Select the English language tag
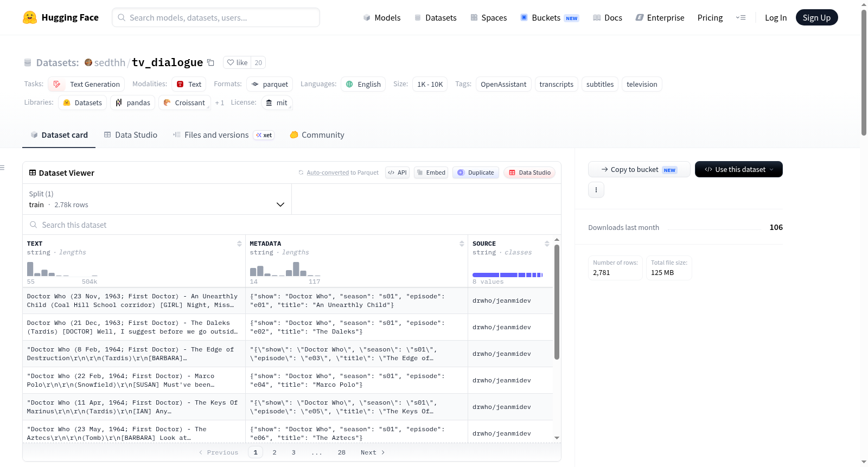Viewport: 868px width, 467px height. click(x=363, y=84)
